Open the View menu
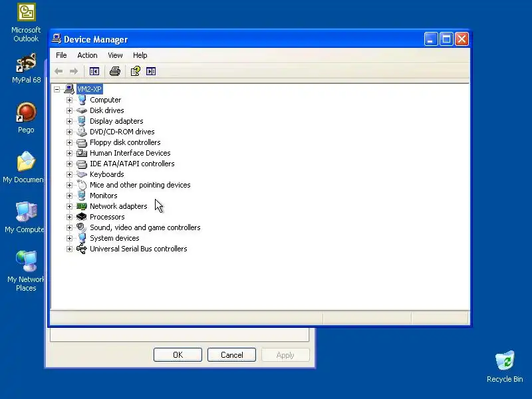 (x=115, y=55)
